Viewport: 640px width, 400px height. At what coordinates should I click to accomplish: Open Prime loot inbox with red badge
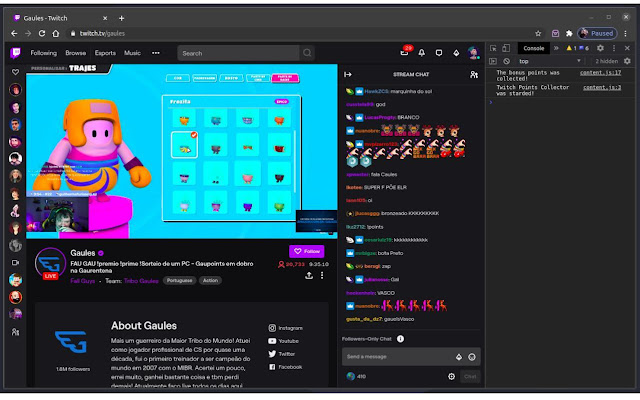404,52
